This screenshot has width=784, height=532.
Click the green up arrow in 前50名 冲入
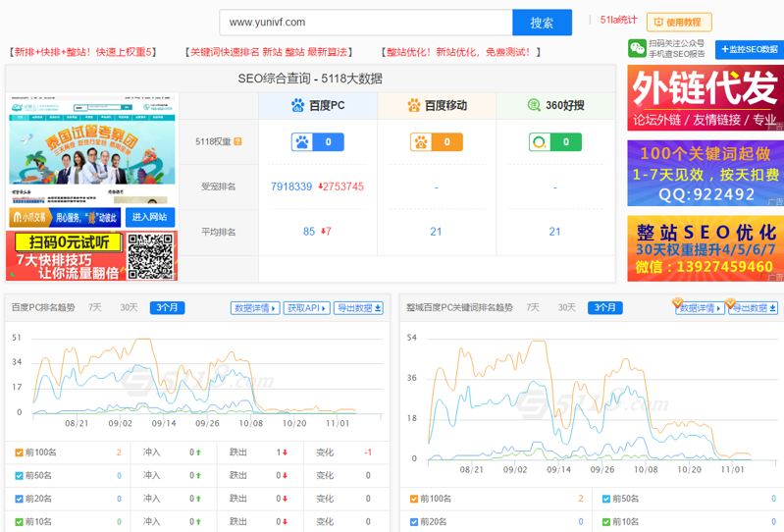pyautogui.click(x=198, y=475)
